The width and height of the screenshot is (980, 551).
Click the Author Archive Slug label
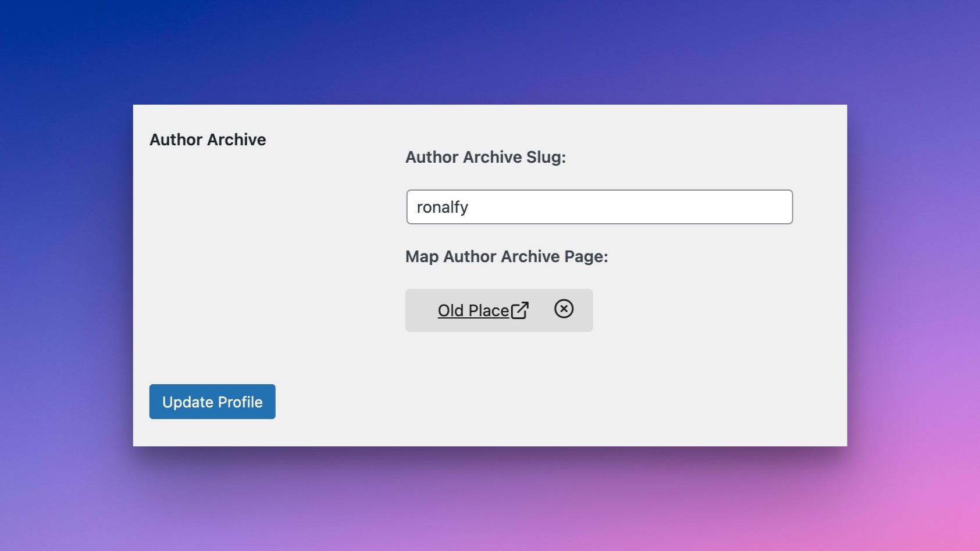(485, 157)
